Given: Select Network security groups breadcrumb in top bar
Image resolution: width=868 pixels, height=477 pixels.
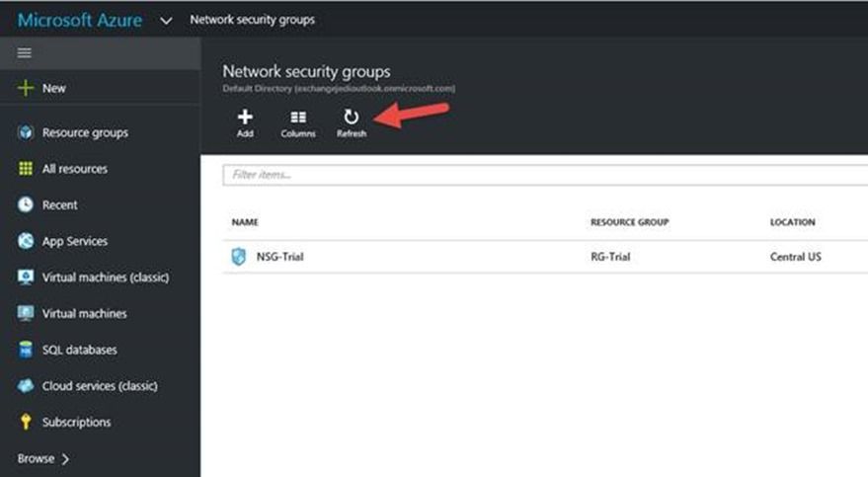Looking at the screenshot, I should pyautogui.click(x=253, y=20).
